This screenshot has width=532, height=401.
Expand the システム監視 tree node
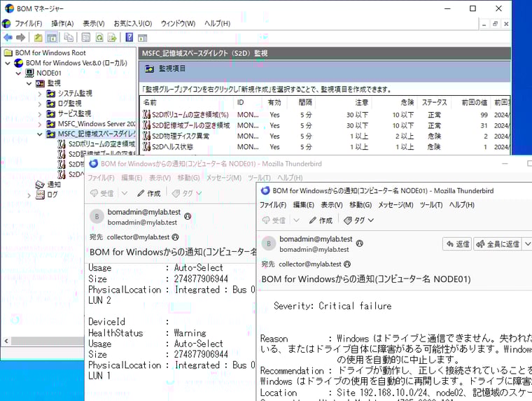40,94
